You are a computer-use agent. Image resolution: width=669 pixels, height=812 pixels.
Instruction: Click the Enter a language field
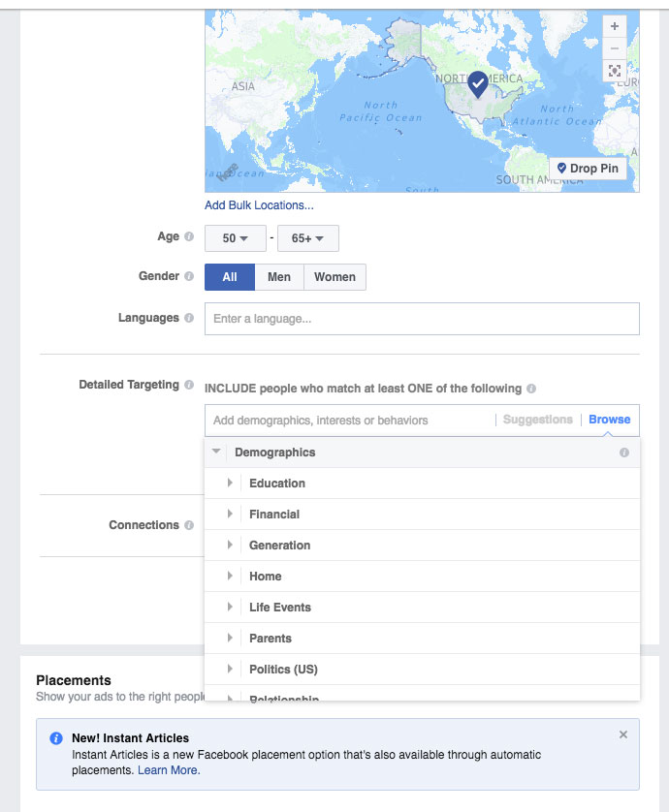click(422, 319)
